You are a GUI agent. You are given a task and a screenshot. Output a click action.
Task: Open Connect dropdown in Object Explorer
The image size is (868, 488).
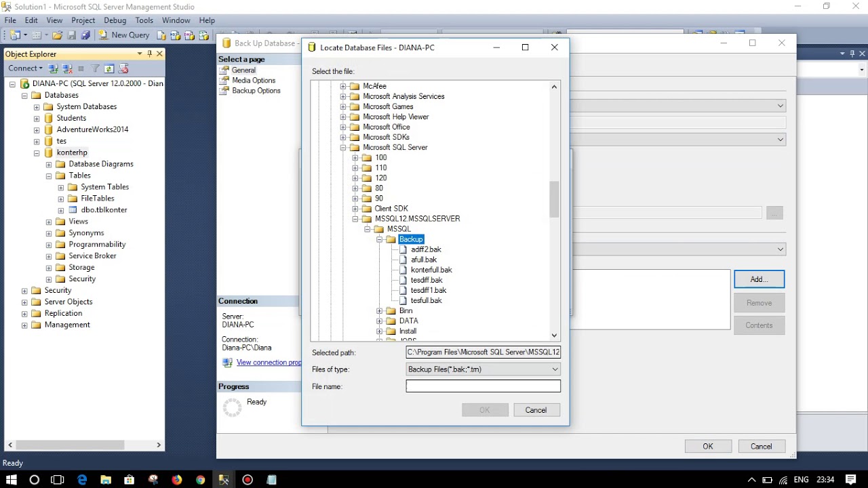[x=25, y=68]
